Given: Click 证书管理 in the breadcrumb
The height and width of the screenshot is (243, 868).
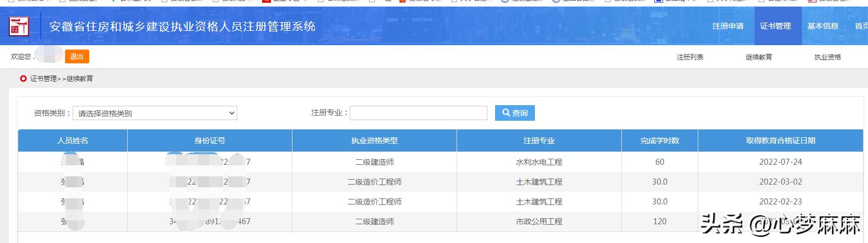Looking at the screenshot, I should point(44,79).
